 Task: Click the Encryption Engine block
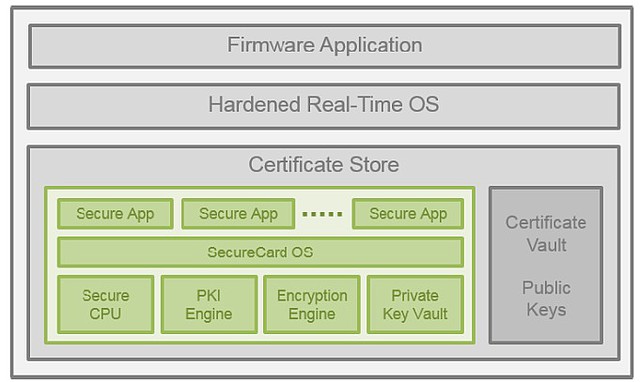312,304
